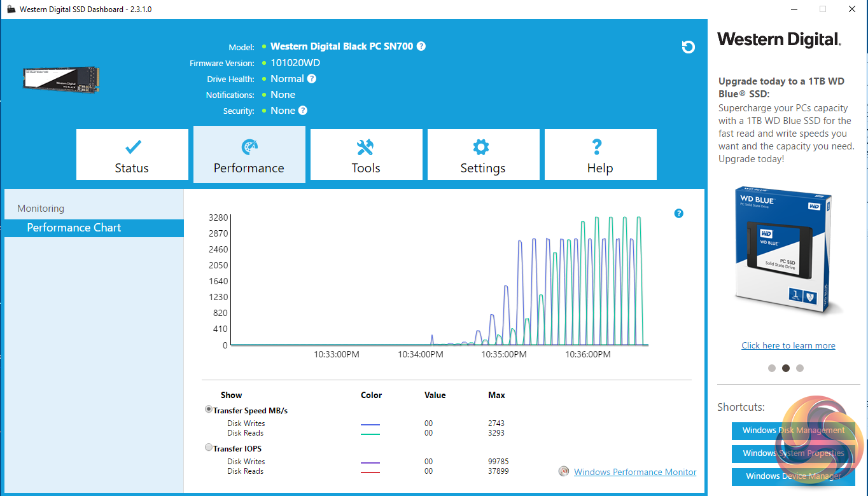Image resolution: width=868 pixels, height=496 pixels.
Task: Open the Help tab
Action: tap(600, 155)
